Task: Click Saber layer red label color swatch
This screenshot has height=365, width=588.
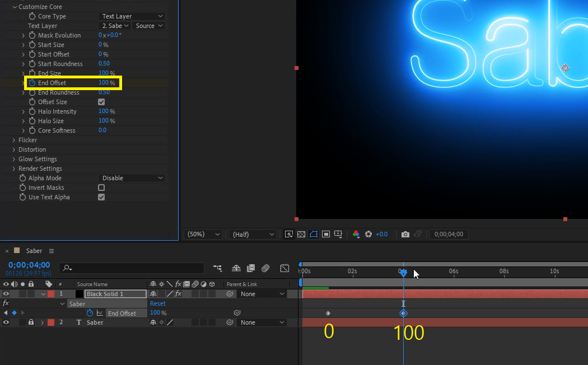Action: 51,322
